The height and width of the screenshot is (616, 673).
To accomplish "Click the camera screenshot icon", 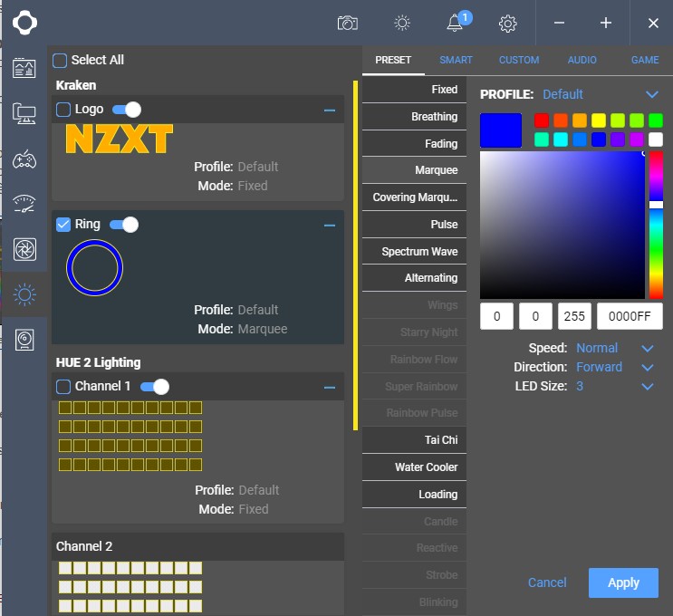I will point(347,23).
